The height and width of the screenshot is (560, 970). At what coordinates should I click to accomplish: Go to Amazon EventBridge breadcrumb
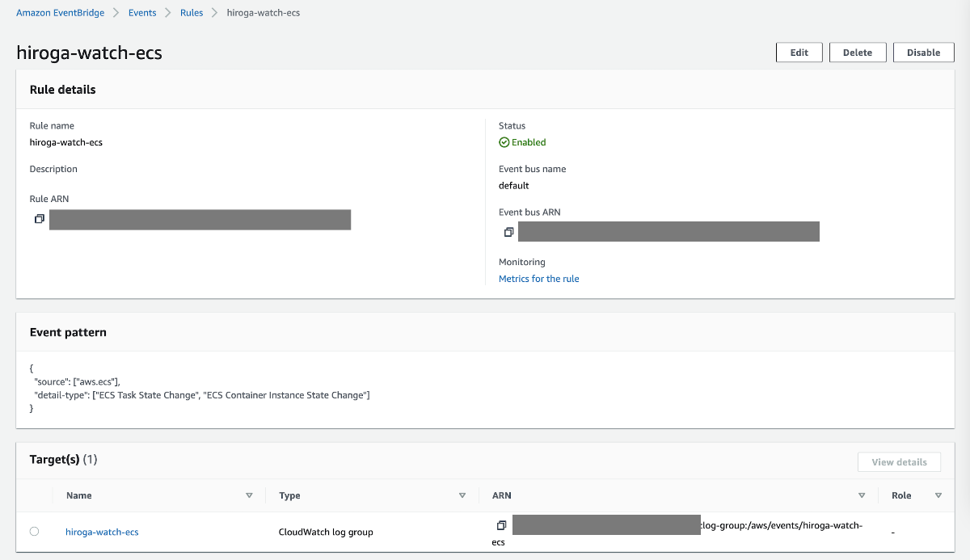pos(61,13)
